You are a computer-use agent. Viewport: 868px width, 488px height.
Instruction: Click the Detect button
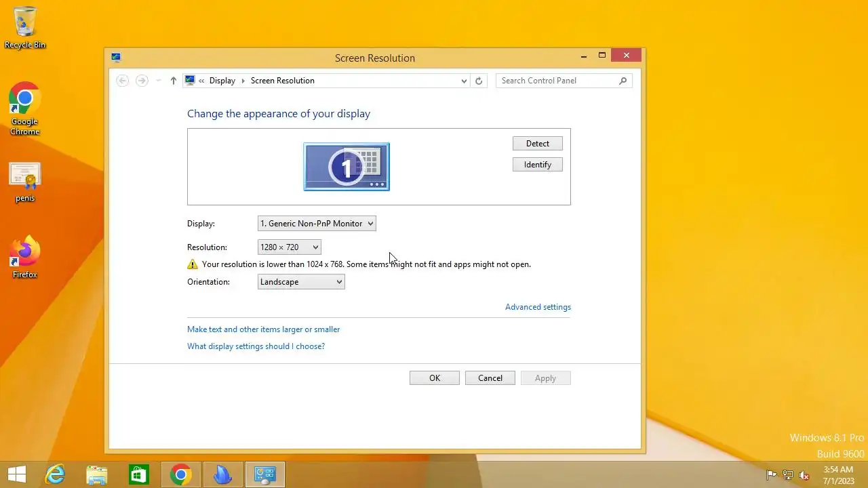pos(538,144)
